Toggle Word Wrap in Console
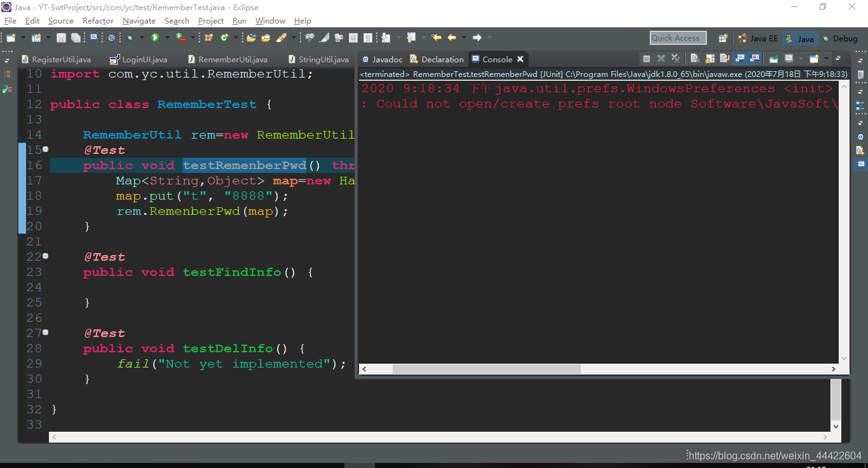Screen dimensions: 868x468 pos(724,59)
